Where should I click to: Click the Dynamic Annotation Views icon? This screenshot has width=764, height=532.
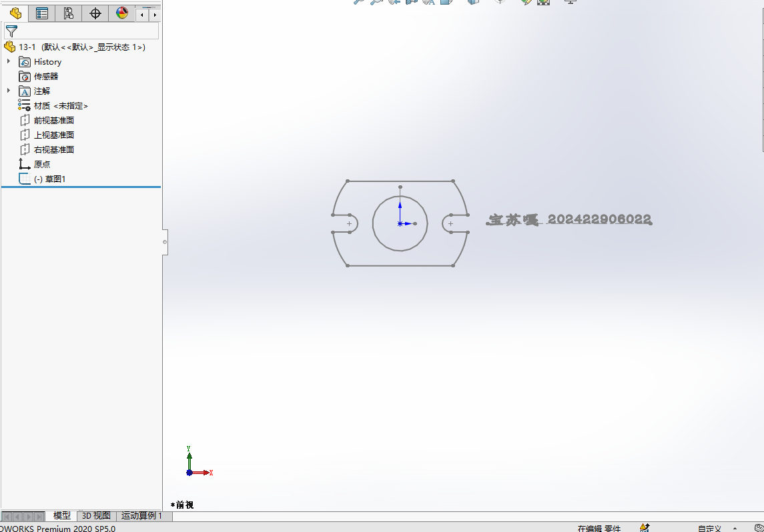click(x=429, y=1)
